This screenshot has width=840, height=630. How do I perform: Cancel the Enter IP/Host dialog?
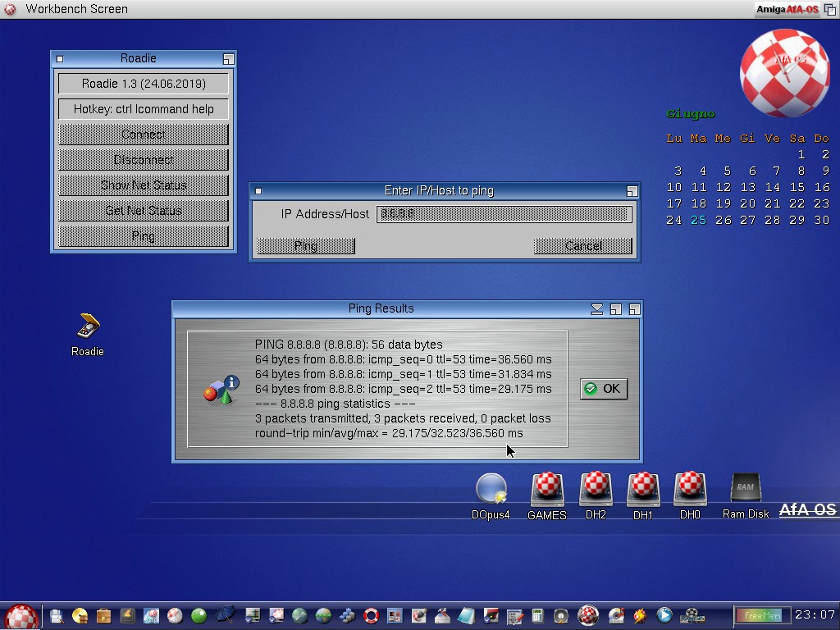(583, 246)
